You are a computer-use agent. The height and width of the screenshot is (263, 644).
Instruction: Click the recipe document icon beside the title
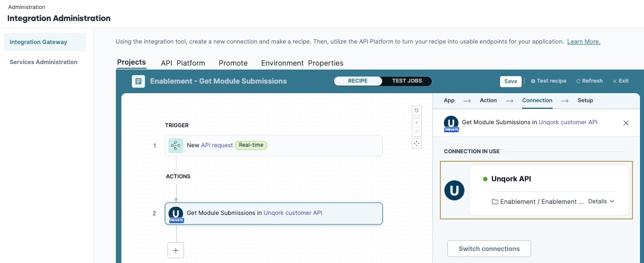[x=138, y=81]
